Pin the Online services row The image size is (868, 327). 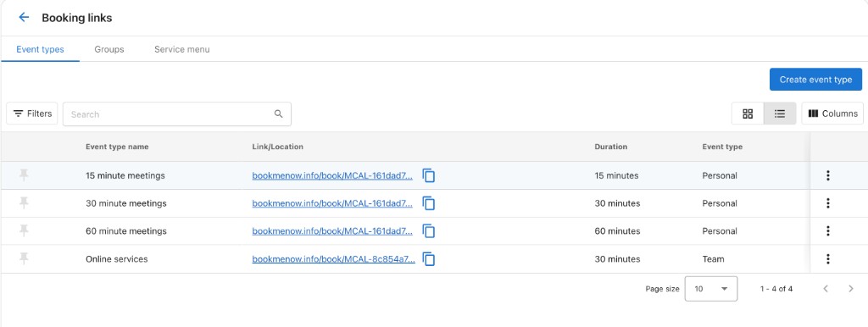tap(24, 258)
